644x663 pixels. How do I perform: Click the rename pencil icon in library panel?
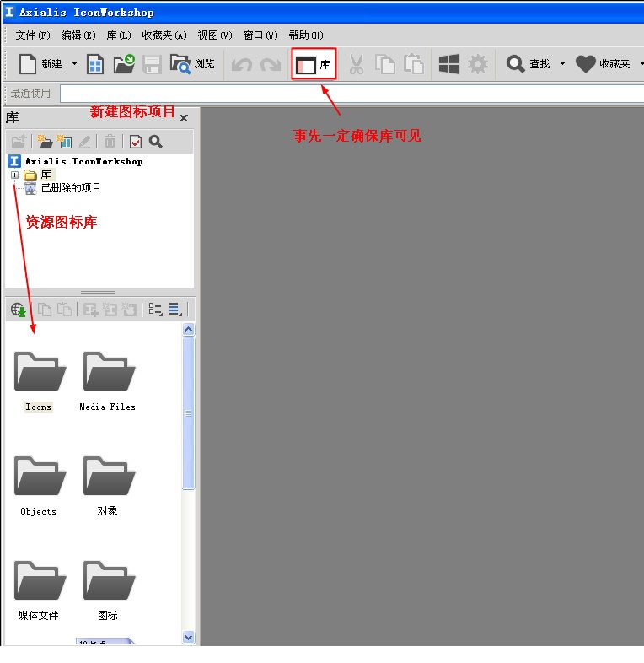tap(84, 142)
